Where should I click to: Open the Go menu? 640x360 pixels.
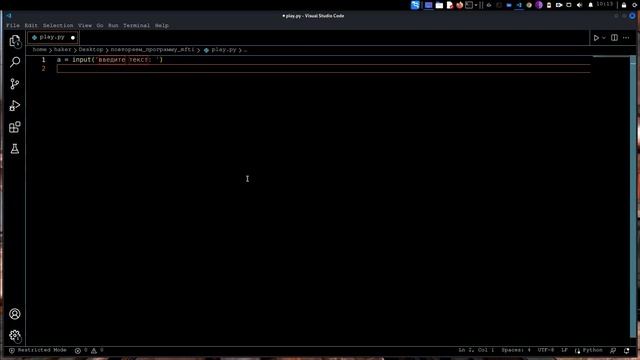pyautogui.click(x=100, y=25)
